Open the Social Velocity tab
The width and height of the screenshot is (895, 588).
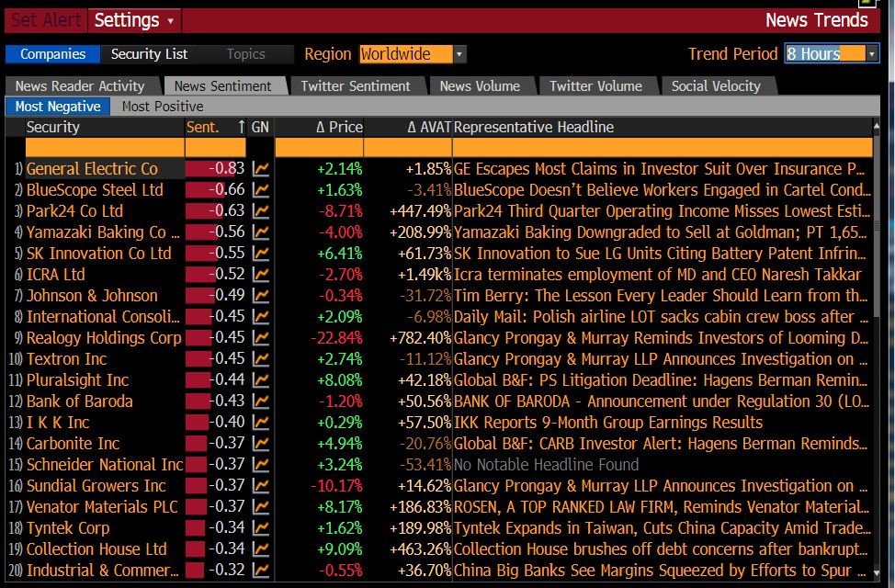click(716, 86)
